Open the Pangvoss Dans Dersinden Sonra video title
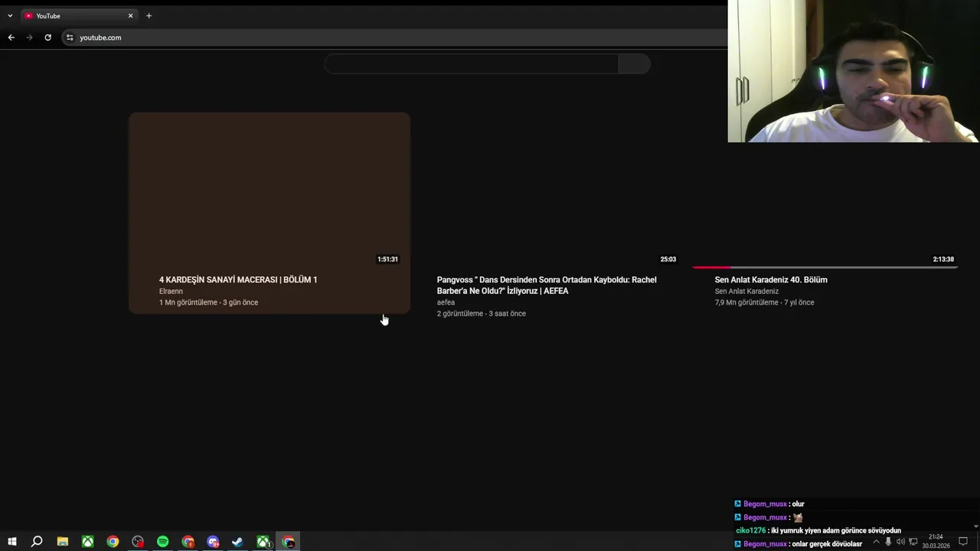This screenshot has height=551, width=980. 547,285
